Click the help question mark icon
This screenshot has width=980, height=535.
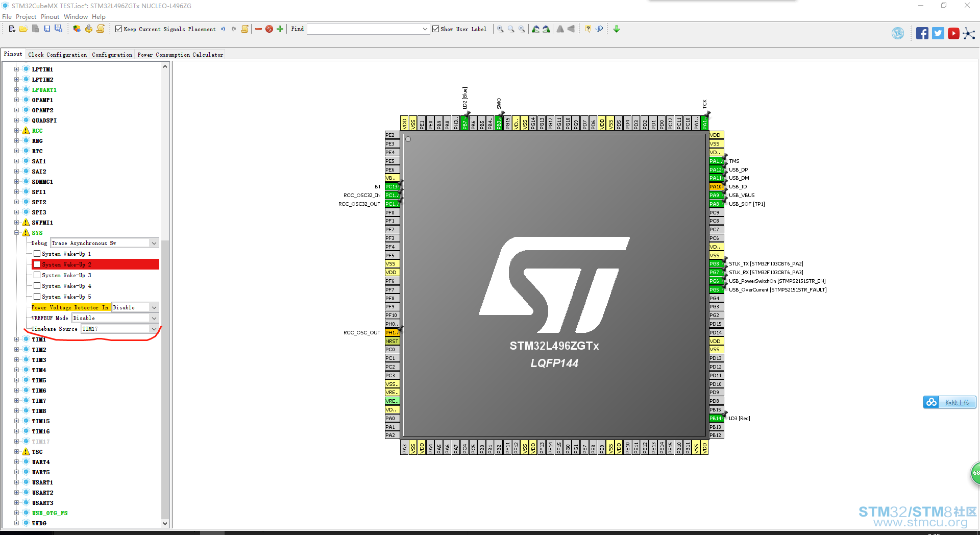click(x=588, y=29)
